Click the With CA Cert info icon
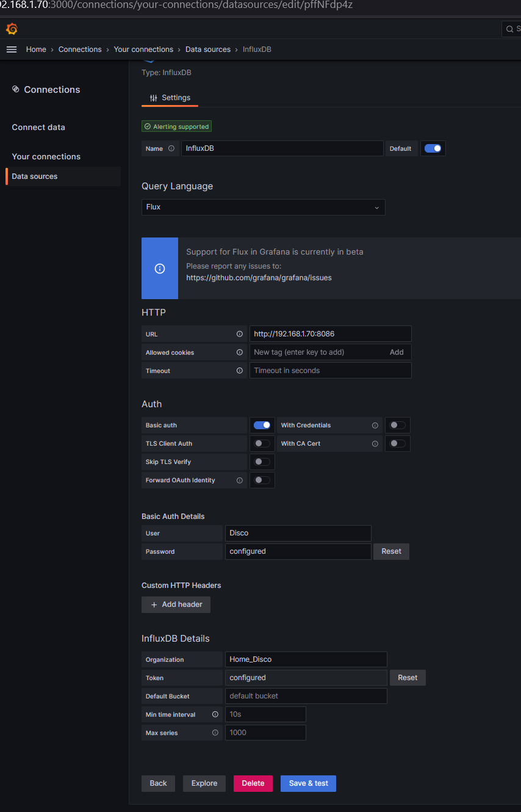The height and width of the screenshot is (812, 521). (375, 443)
